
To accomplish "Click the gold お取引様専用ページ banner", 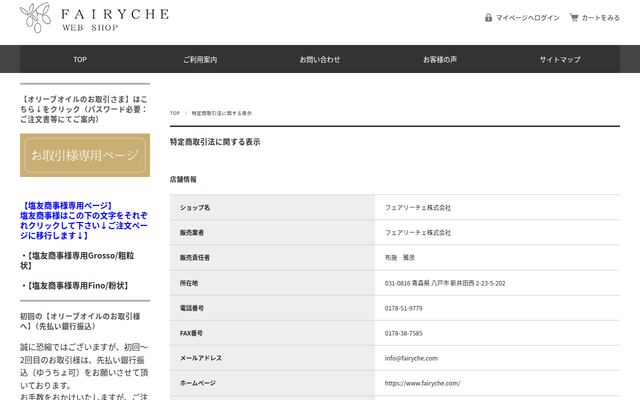I will coord(85,155).
